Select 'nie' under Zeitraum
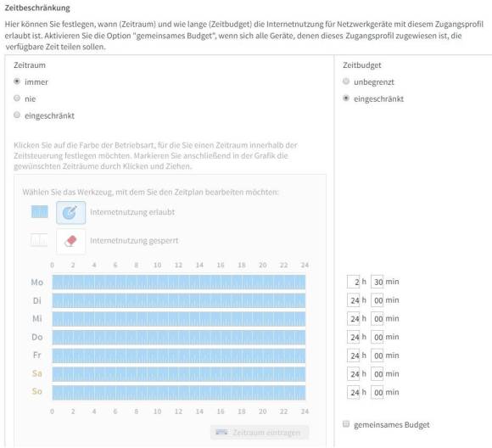The width and height of the screenshot is (492, 448). click(17, 98)
